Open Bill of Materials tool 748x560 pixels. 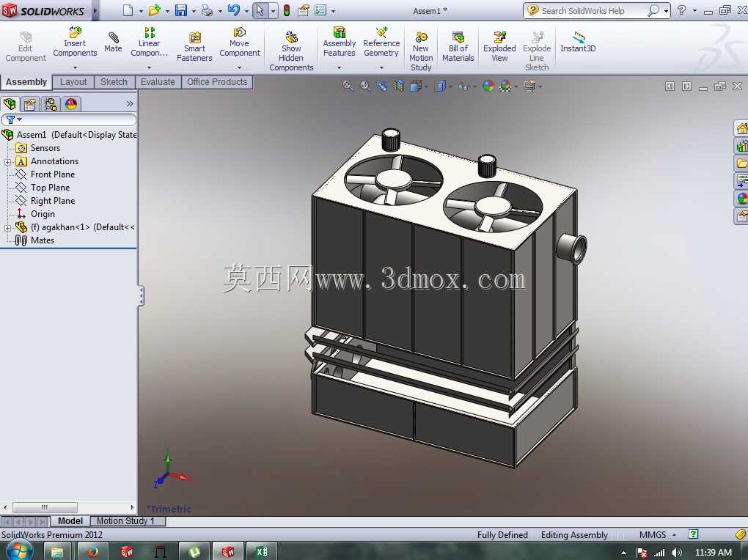pyautogui.click(x=458, y=47)
